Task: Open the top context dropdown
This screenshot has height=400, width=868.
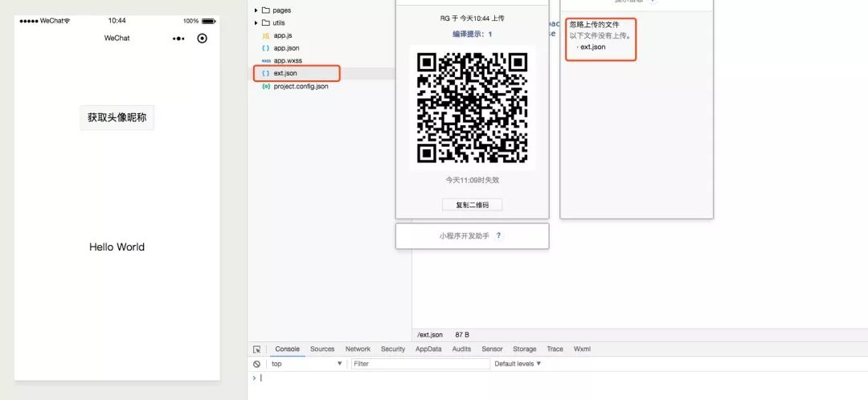Action: 307,364
